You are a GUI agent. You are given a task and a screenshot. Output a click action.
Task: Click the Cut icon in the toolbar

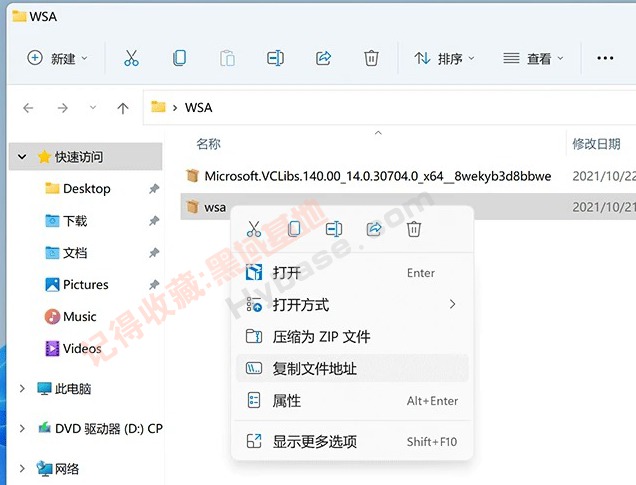[x=131, y=58]
